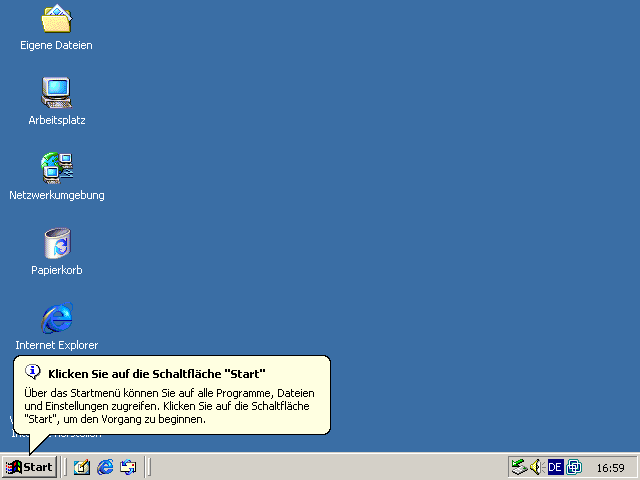Image resolution: width=640 pixels, height=480 pixels.
Task: Dismiss the 'Klicken Sie auf die Schaltfläche' balloon tip
Action: point(172,395)
